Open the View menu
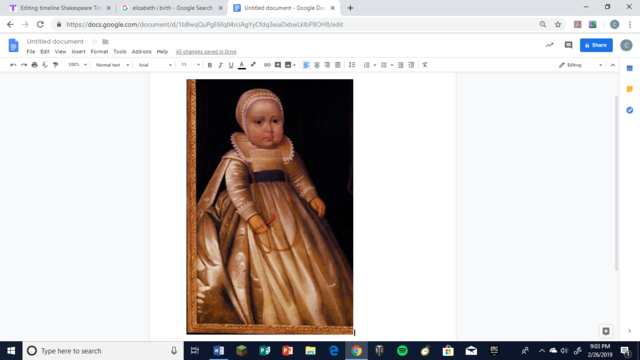 pos(60,52)
